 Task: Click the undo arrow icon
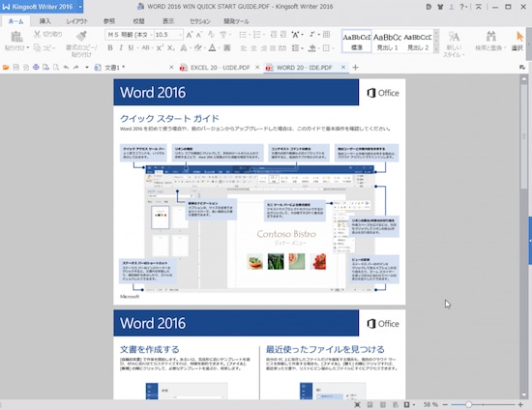click(66, 68)
